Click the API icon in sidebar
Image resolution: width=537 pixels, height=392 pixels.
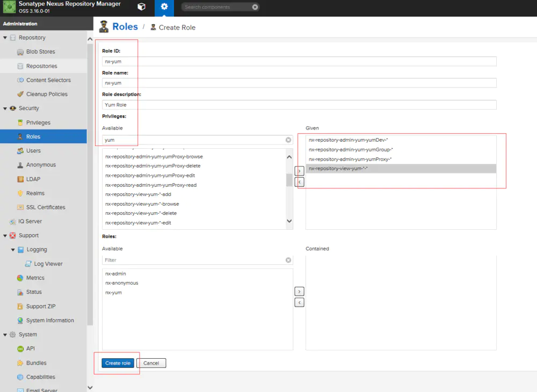[20, 349]
